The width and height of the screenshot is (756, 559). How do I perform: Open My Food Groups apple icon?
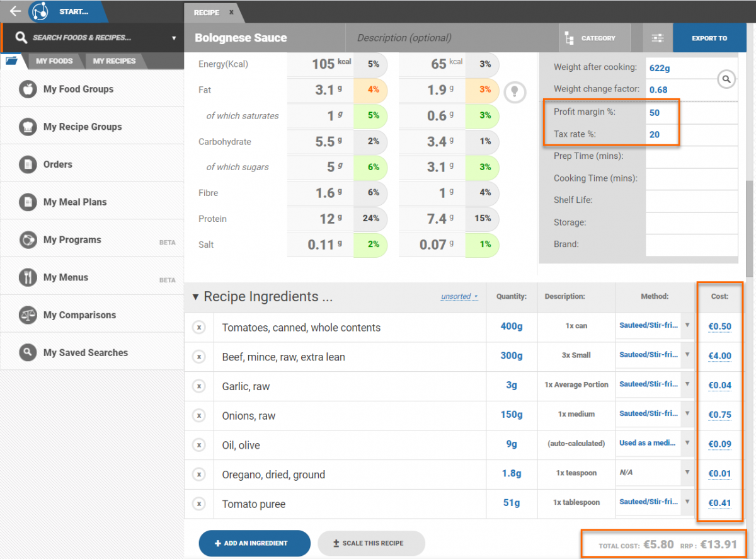pos(28,89)
